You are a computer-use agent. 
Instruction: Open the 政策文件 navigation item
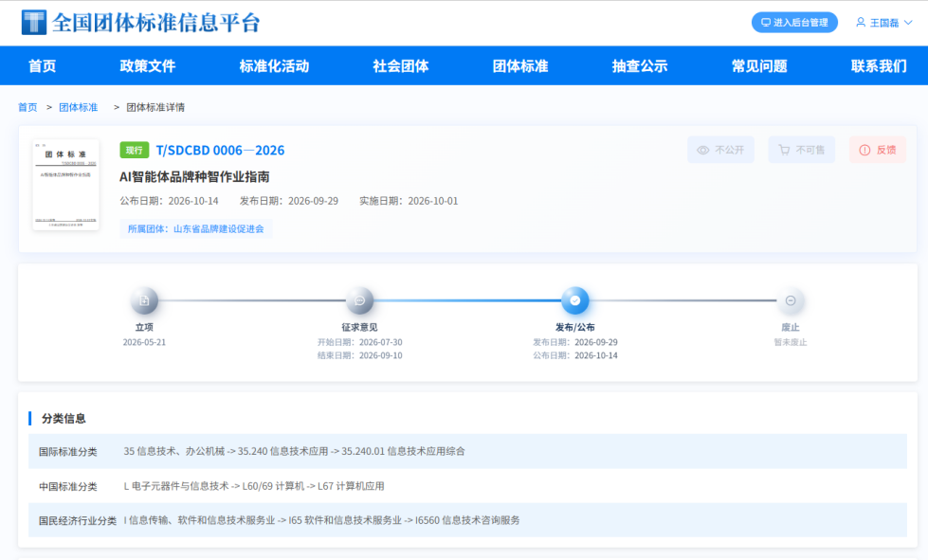(147, 65)
